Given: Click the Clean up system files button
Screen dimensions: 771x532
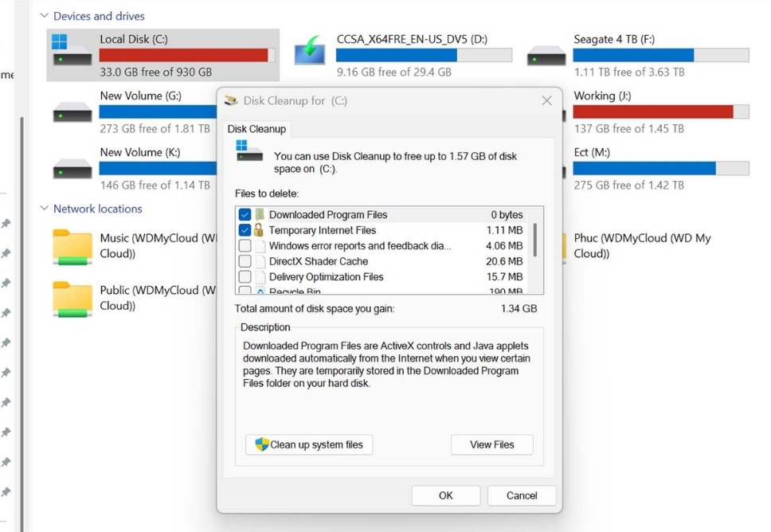Looking at the screenshot, I should pyautogui.click(x=308, y=445).
